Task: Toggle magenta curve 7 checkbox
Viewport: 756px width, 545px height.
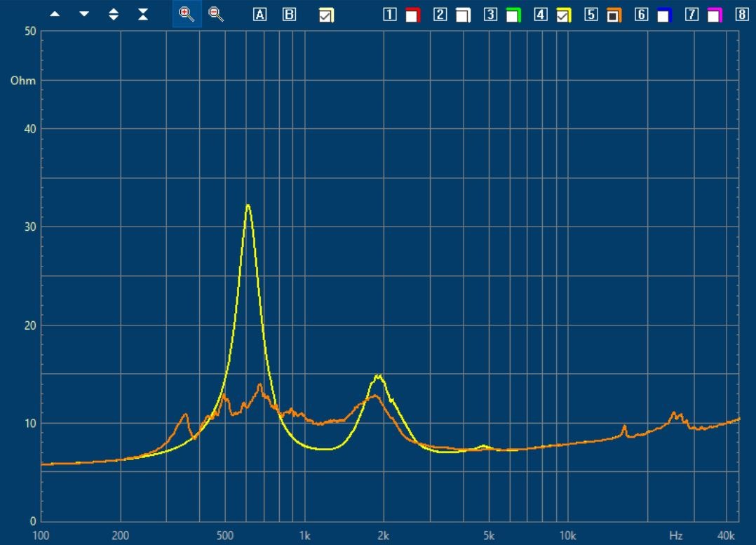Action: point(715,15)
